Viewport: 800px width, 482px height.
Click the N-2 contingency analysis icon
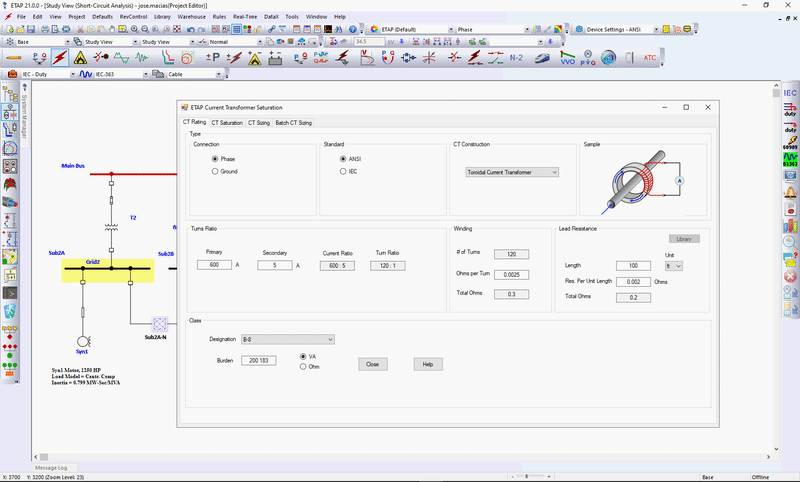click(516, 58)
